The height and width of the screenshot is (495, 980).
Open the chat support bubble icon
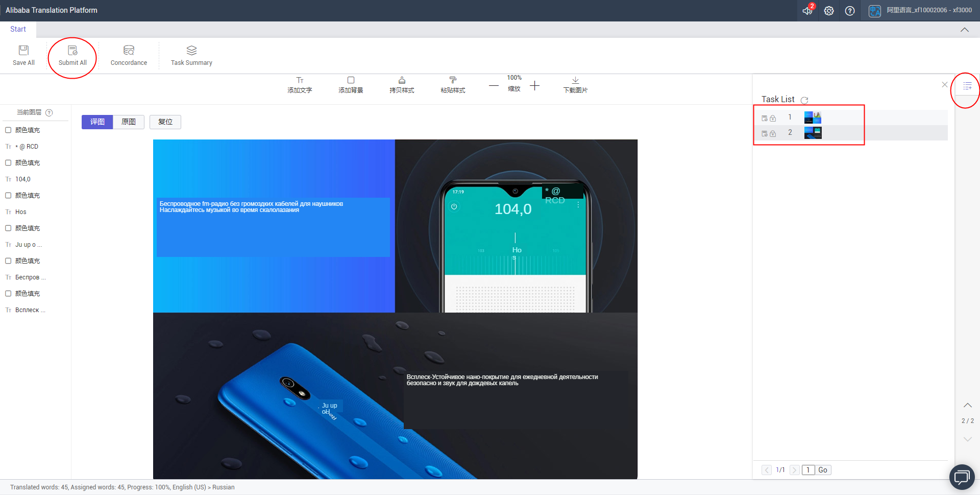coord(962,477)
